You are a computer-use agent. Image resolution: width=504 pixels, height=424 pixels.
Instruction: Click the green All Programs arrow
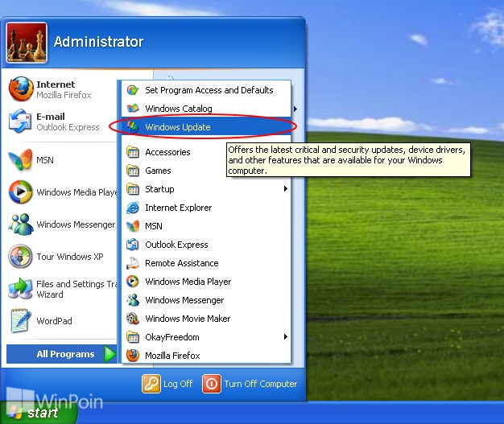pos(109,354)
